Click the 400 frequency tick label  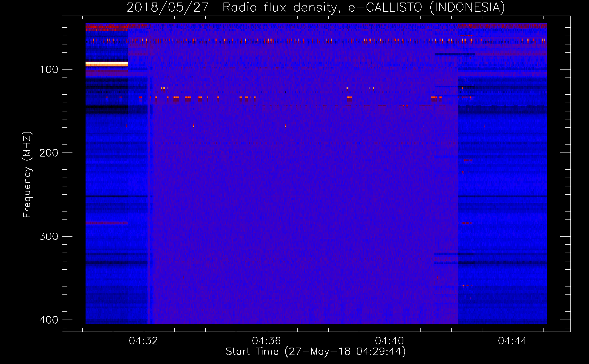(49, 320)
